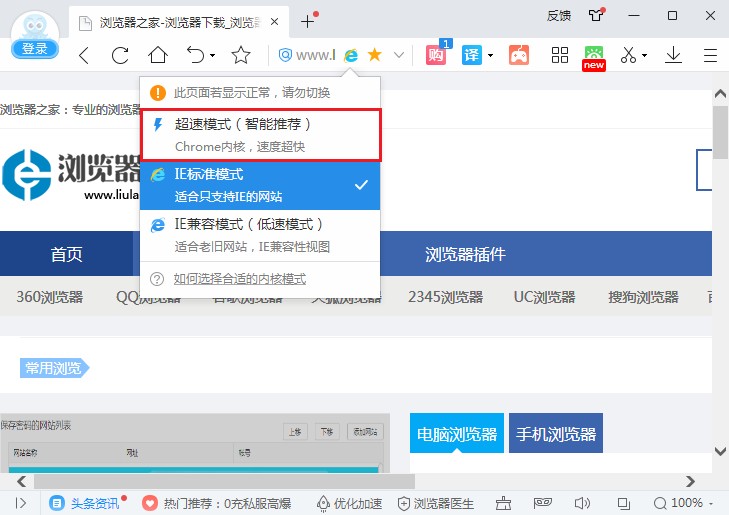Open the game controller extension
This screenshot has height=515, width=729.
(x=519, y=55)
